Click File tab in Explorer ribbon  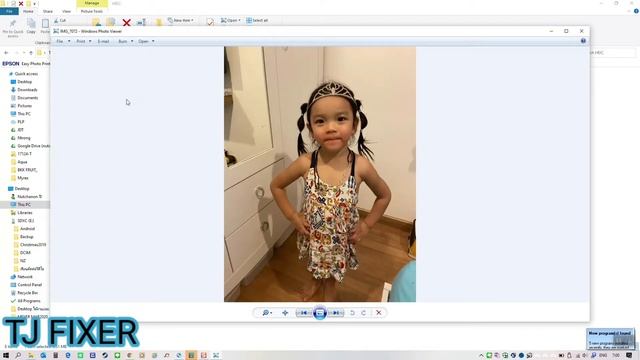9,11
